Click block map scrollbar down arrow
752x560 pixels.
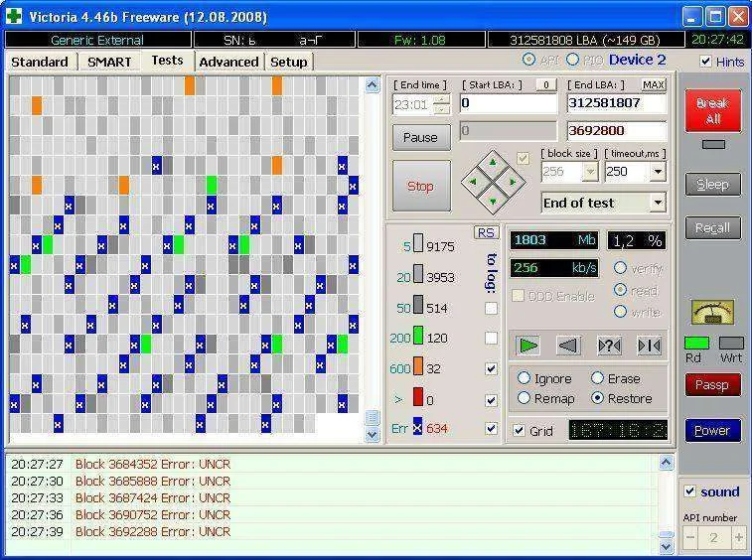pos(373,434)
